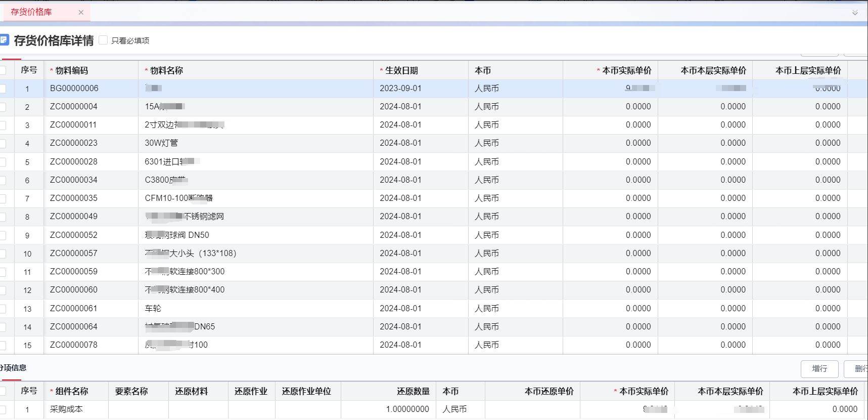Click the 存货价格库详情 document icon

click(x=4, y=40)
